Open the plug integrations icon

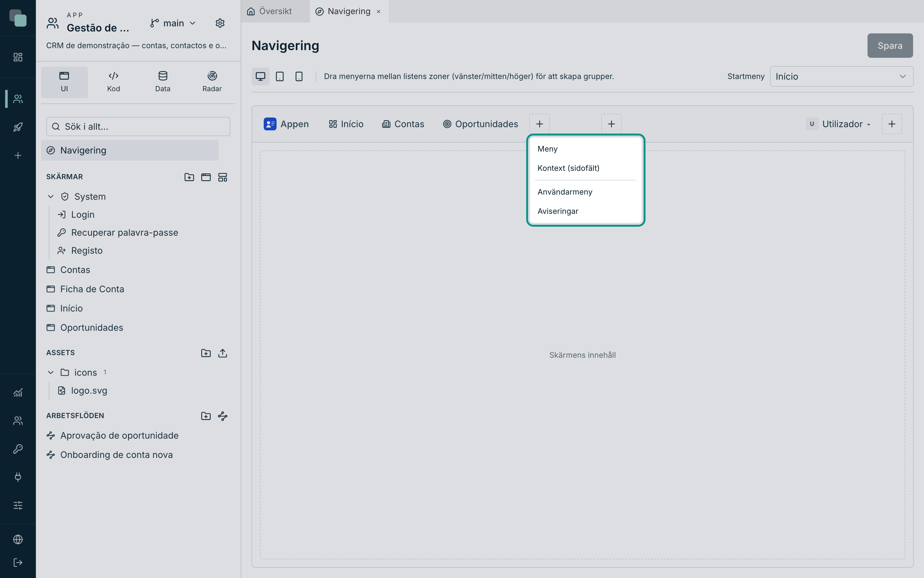pos(18,477)
